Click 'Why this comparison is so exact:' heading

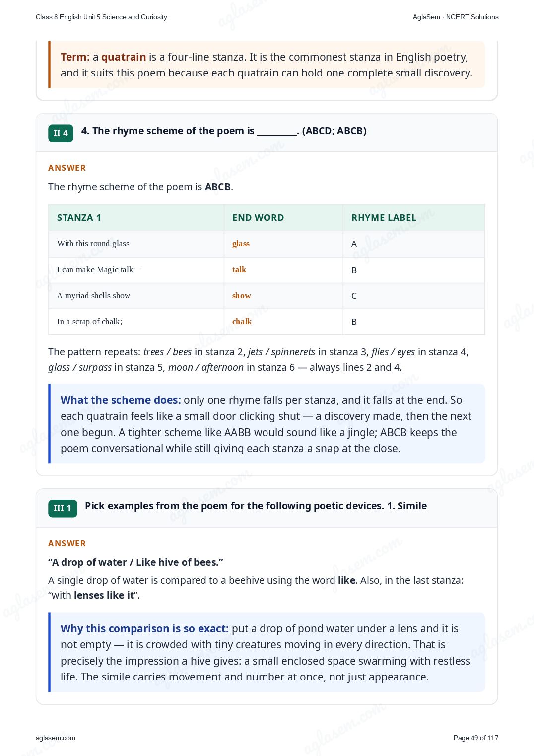(x=144, y=629)
